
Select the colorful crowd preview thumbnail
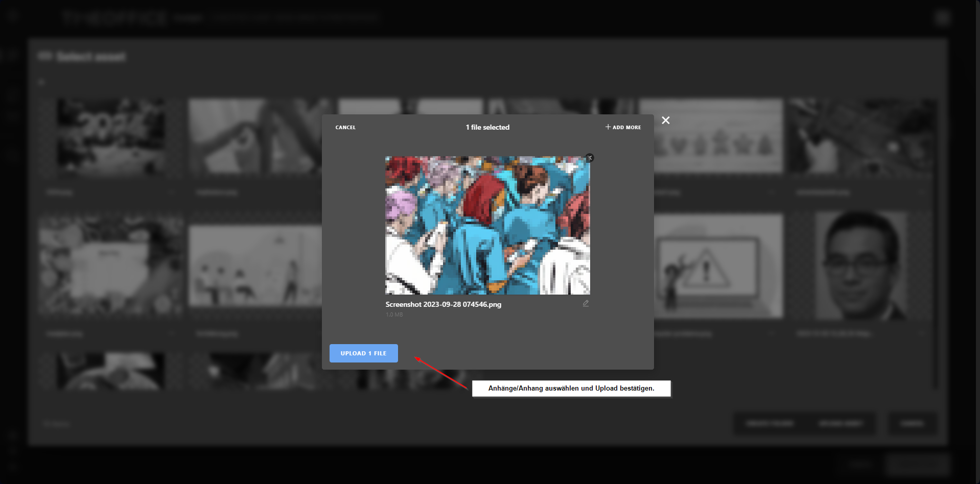[487, 225]
